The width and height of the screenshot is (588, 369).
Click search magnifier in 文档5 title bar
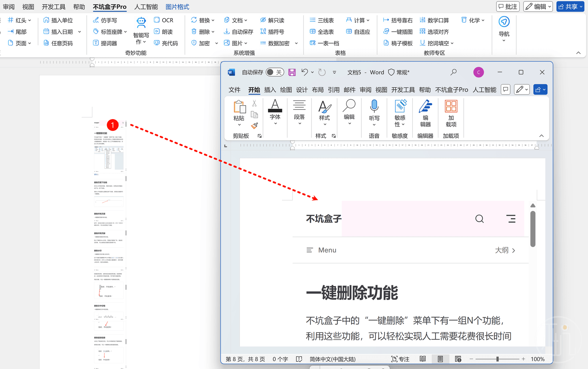[x=454, y=72]
